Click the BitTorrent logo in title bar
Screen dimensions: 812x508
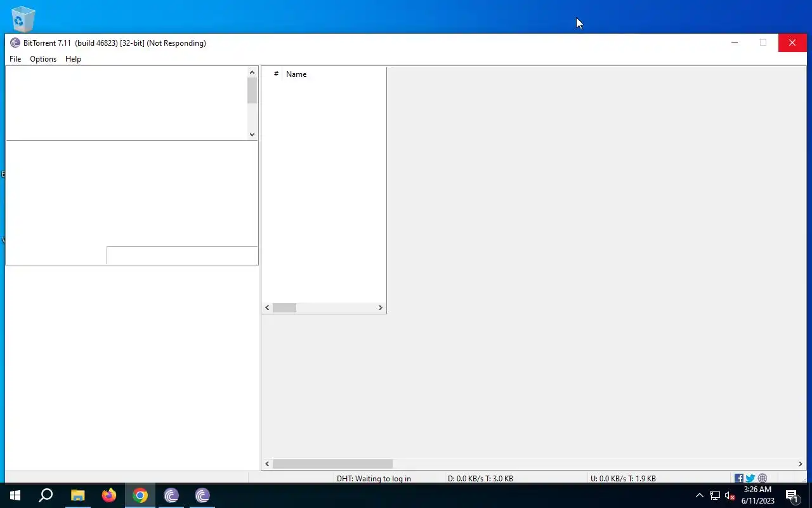[15, 43]
